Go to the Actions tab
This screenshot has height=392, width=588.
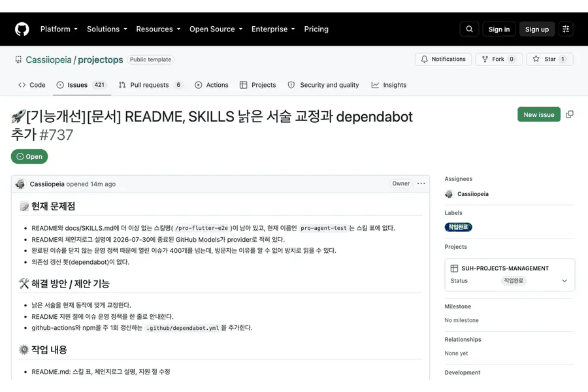(x=212, y=85)
